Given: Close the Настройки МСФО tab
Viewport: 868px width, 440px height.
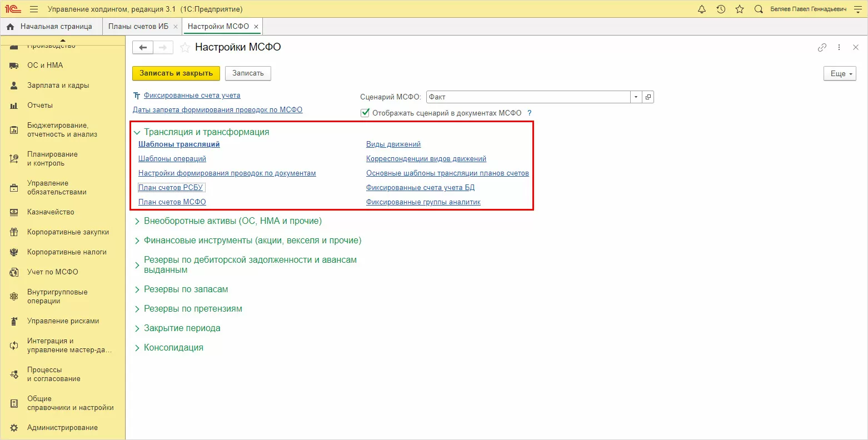Looking at the screenshot, I should pos(256,27).
